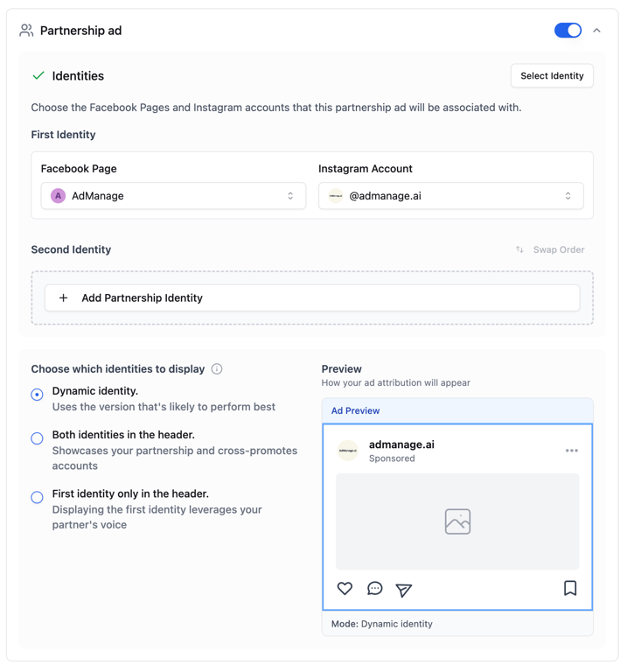Viewport: 627px width, 672px height.
Task: Click the admanage.ai avatar in ad preview
Action: click(348, 451)
